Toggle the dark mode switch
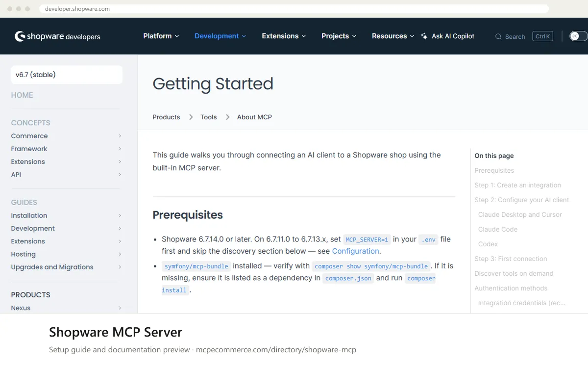The height and width of the screenshot is (368, 588). coord(578,36)
